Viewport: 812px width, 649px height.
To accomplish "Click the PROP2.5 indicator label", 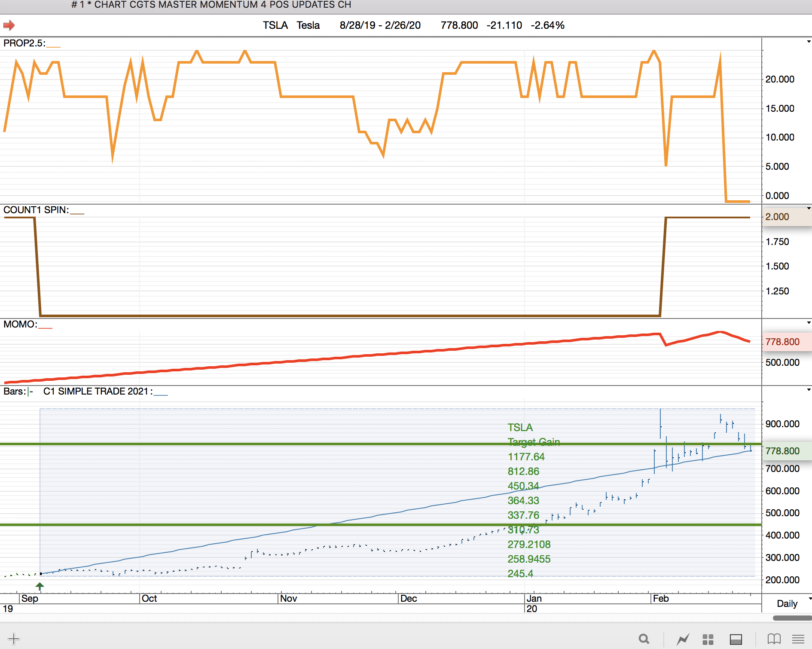I will tap(24, 43).
